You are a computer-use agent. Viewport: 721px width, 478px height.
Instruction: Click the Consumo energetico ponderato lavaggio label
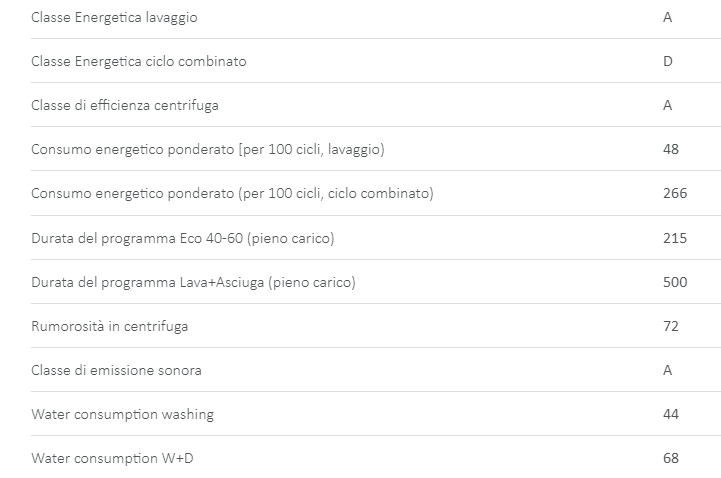click(208, 149)
